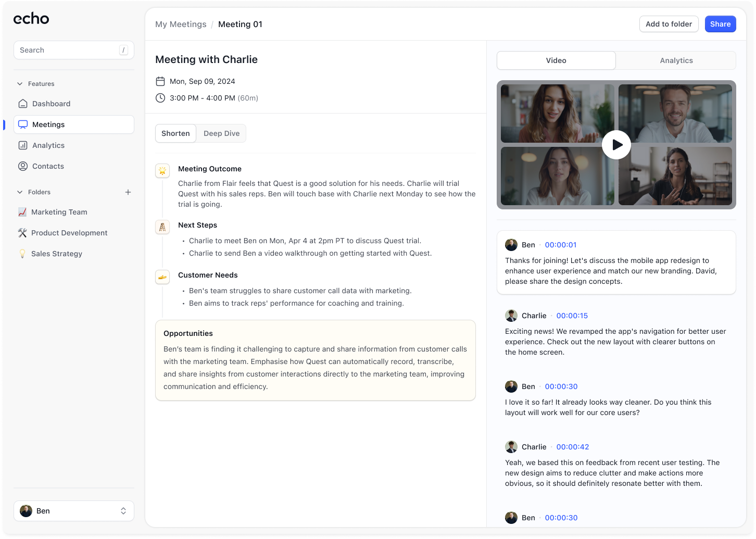Open the Ben account switcher dropdown
The width and height of the screenshot is (756, 539).
[x=74, y=511]
